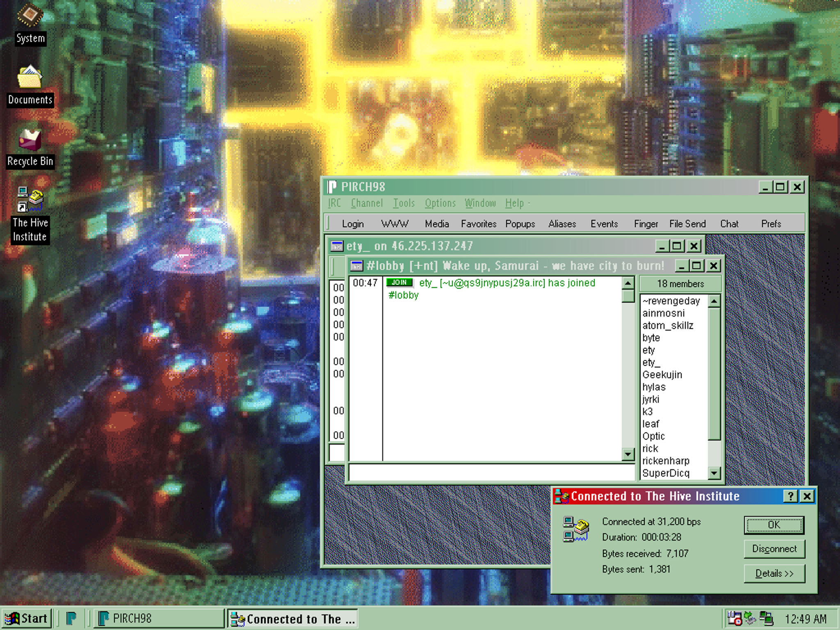The width and height of the screenshot is (840, 630).
Task: Click the #lobby channel window system icon
Action: coord(356,266)
